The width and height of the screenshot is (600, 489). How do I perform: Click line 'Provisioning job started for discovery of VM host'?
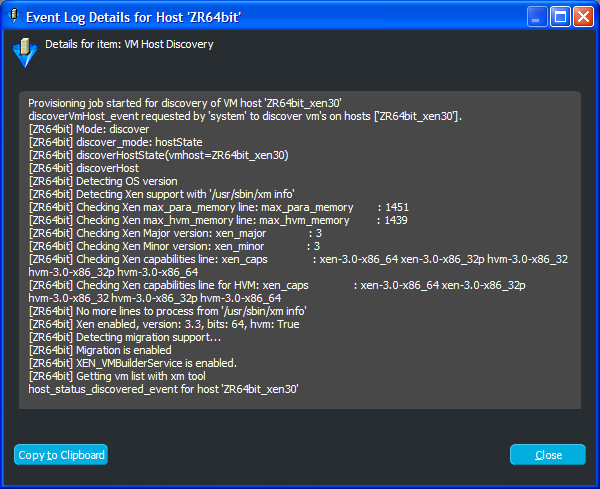(x=185, y=103)
